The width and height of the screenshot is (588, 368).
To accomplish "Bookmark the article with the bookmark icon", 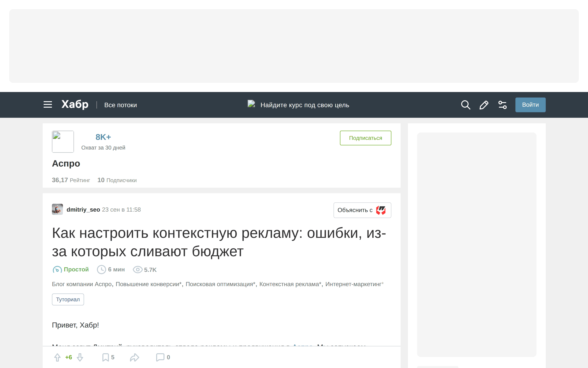I will click(x=105, y=357).
